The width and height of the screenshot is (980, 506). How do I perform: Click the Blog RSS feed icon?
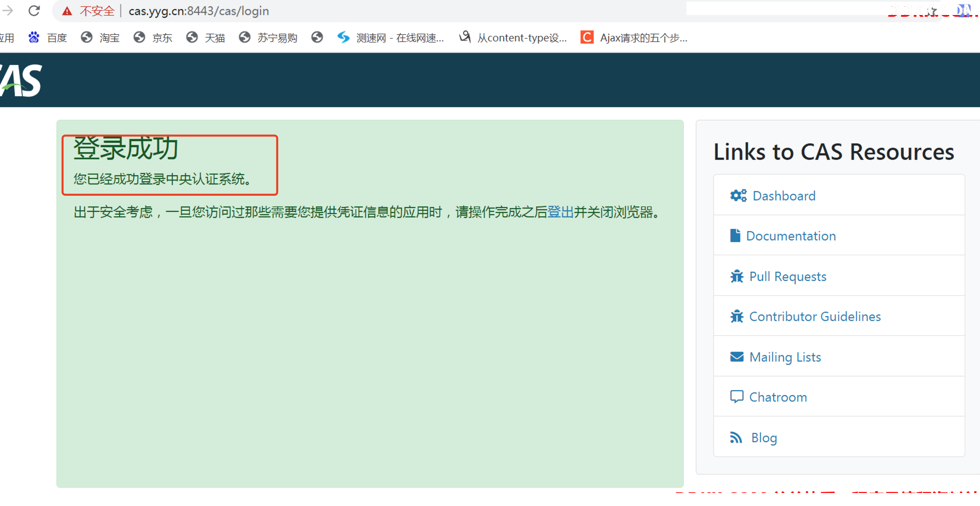pos(736,437)
